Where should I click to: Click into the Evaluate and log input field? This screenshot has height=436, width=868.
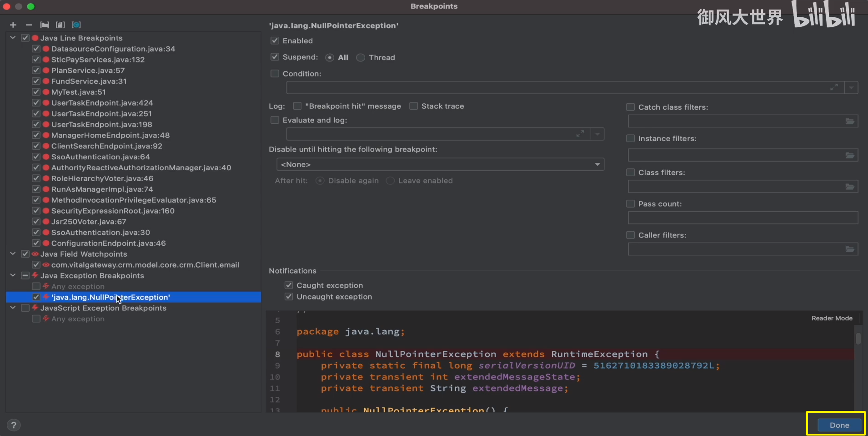[x=438, y=134]
